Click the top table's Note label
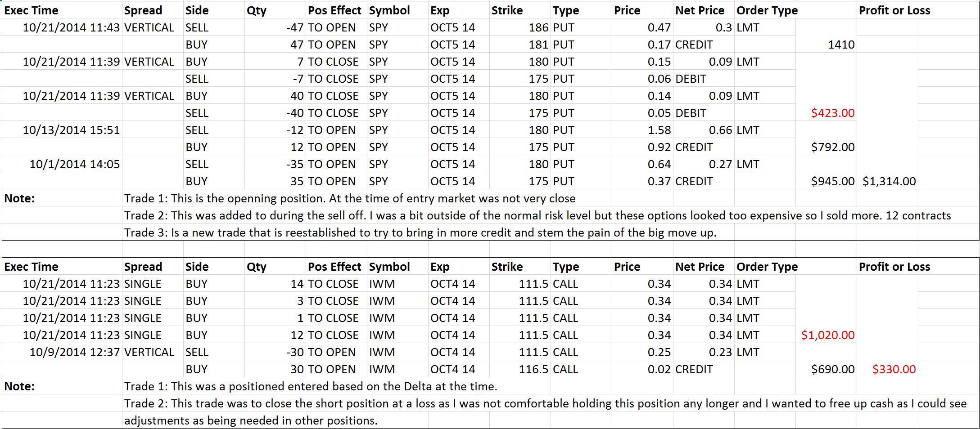 [x=19, y=198]
